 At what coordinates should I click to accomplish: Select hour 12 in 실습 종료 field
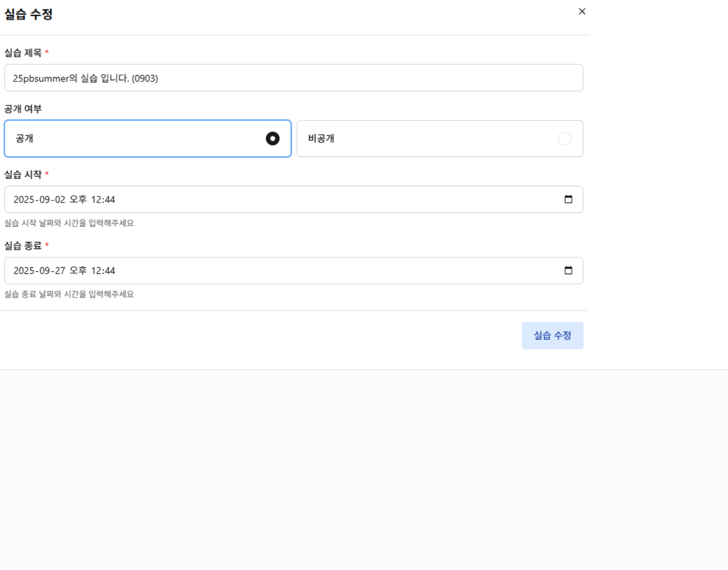96,271
